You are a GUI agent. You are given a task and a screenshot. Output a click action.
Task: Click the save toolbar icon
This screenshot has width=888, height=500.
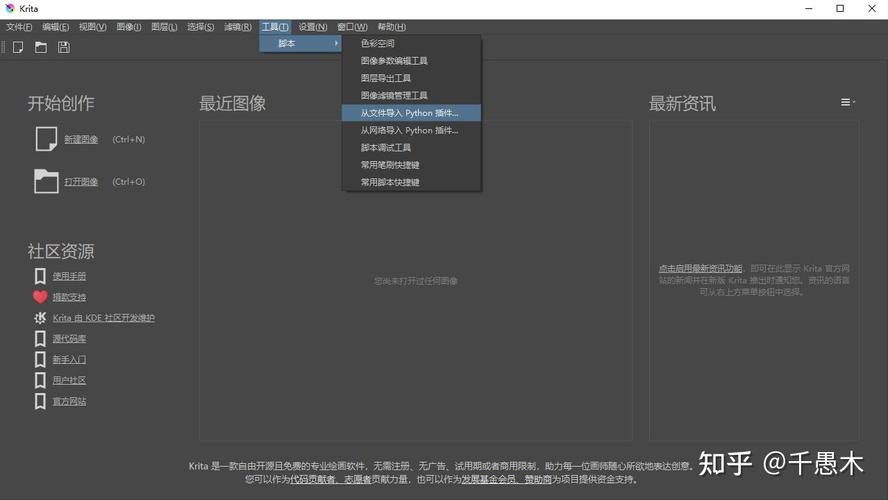tap(63, 48)
